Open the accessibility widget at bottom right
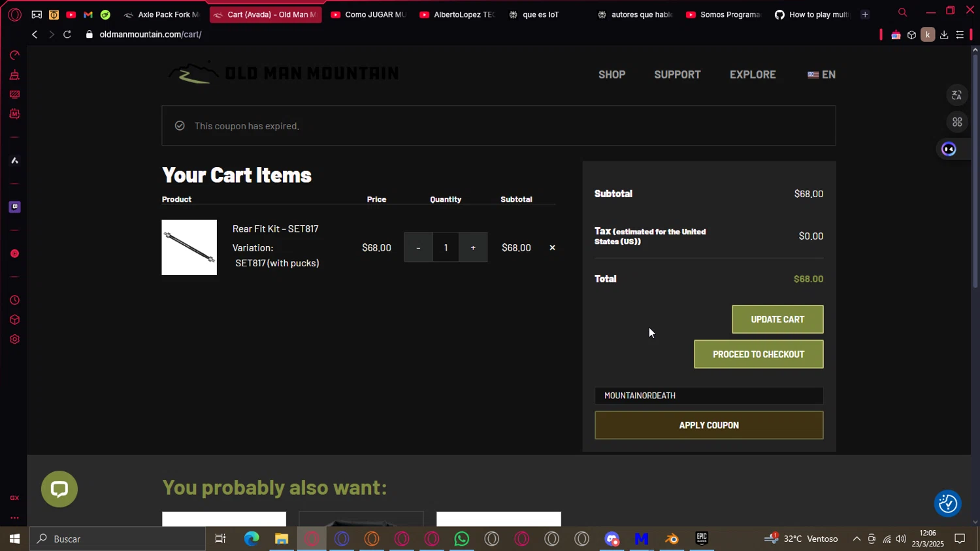The width and height of the screenshot is (980, 551). click(948, 503)
